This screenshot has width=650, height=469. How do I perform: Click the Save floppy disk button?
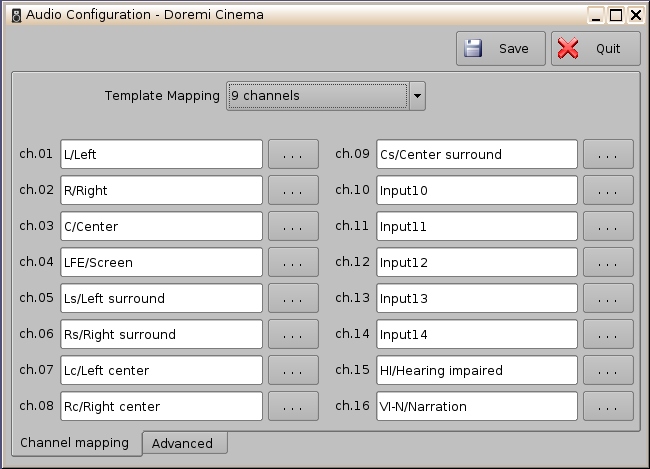click(500, 49)
